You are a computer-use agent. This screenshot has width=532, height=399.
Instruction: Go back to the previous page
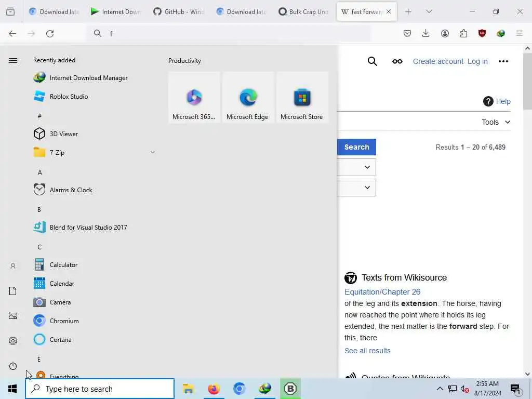click(x=12, y=33)
